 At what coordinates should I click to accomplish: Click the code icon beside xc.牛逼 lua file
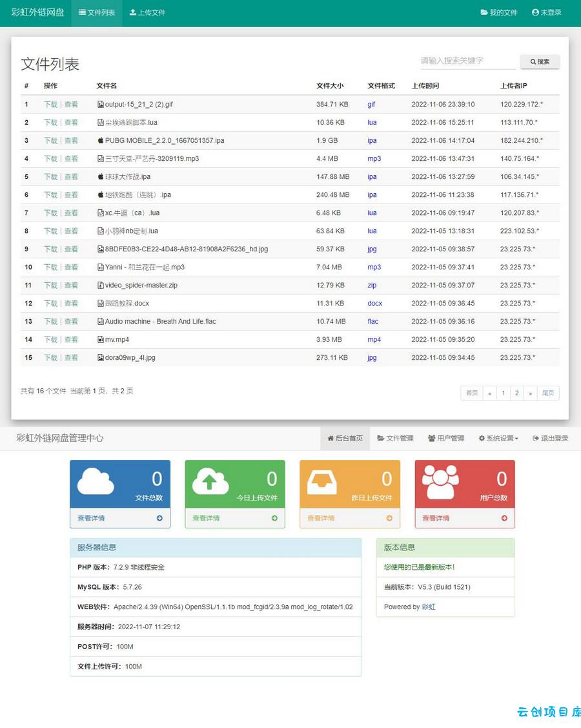pyautogui.click(x=101, y=213)
